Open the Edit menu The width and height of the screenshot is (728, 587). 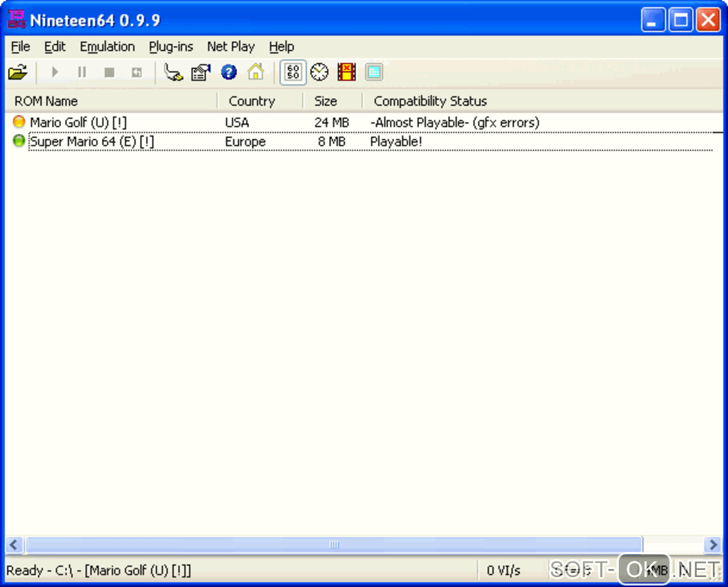coord(55,47)
